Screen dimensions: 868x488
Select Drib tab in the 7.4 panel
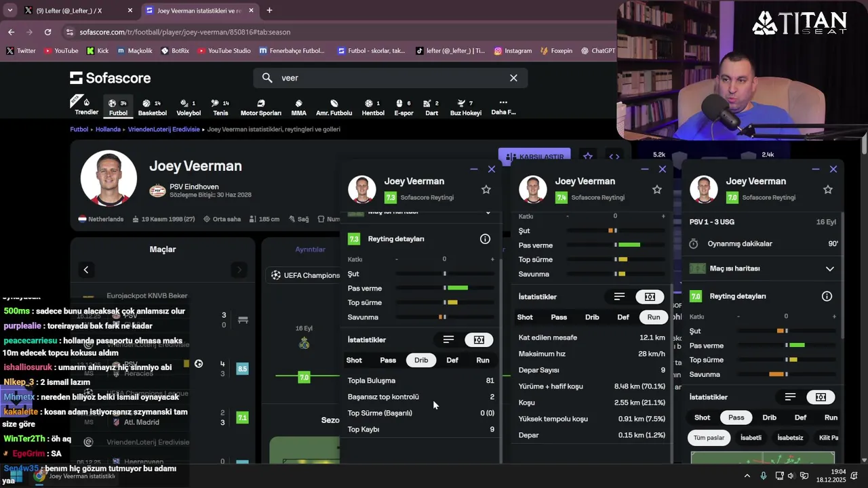[x=592, y=317]
